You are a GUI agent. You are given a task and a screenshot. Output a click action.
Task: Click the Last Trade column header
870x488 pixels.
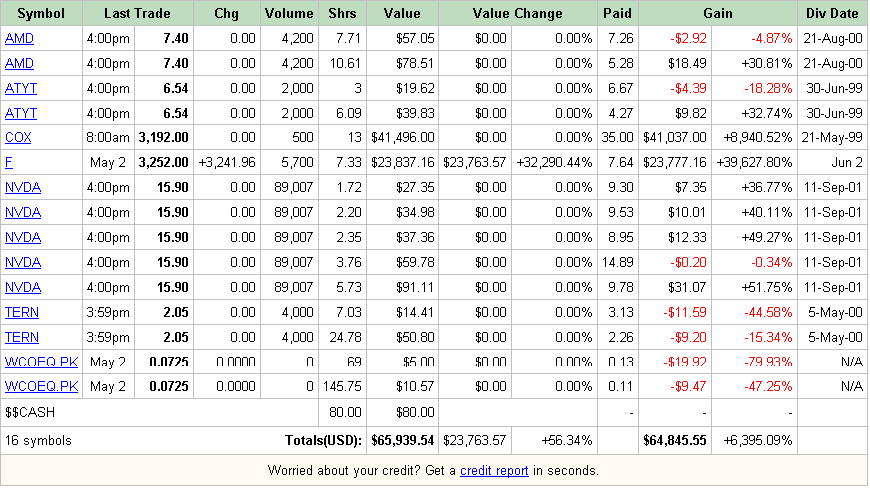pos(138,13)
